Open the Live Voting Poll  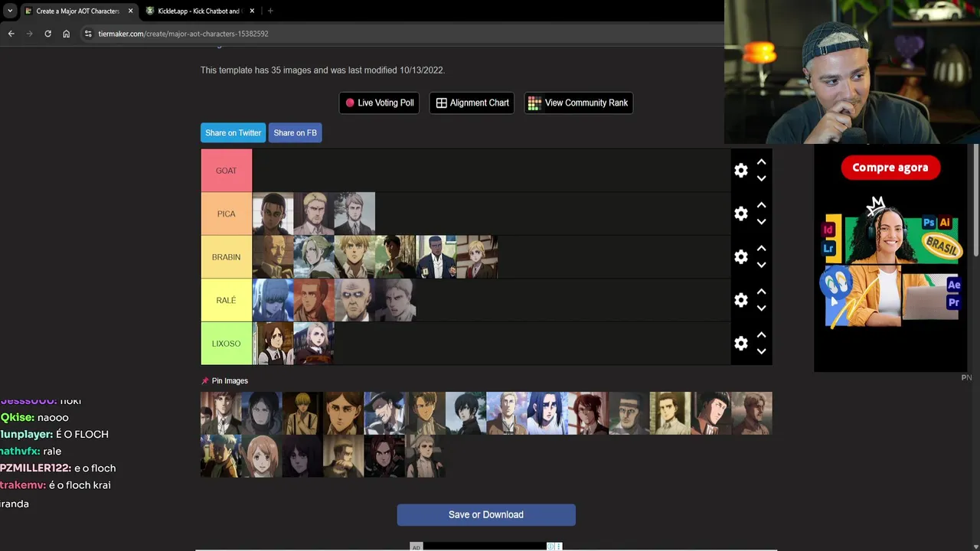[379, 103]
